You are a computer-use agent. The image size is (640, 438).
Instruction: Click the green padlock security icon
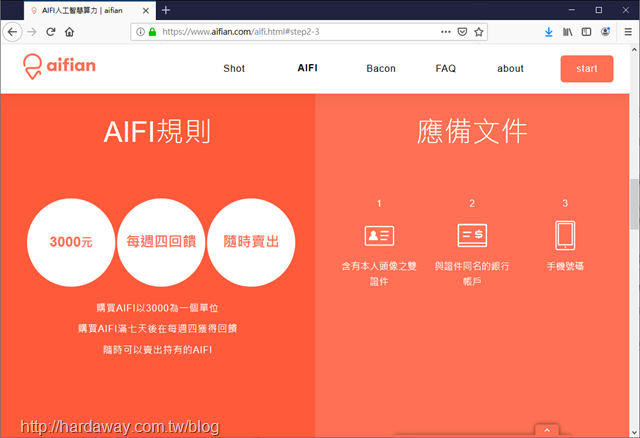click(x=152, y=32)
